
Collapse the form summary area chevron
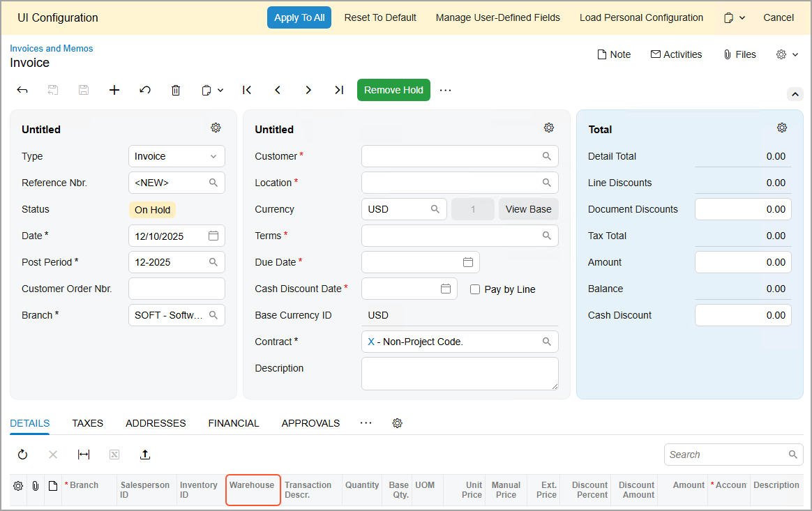[x=795, y=94]
